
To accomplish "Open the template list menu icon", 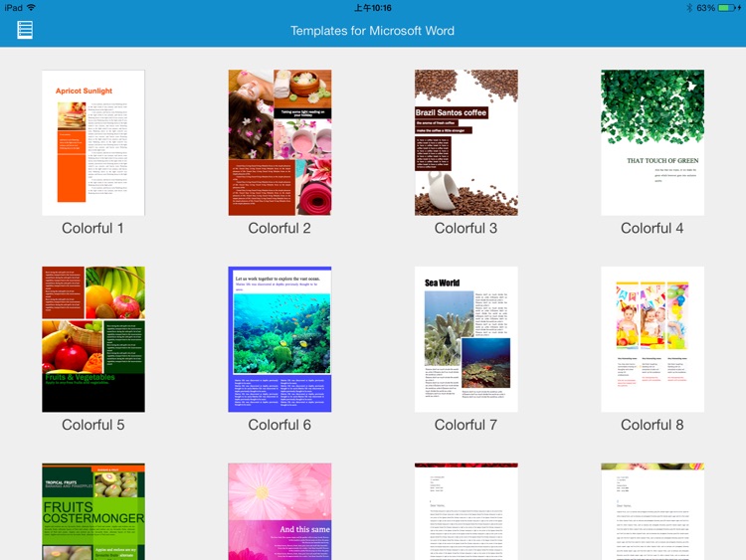I will 25,30.
